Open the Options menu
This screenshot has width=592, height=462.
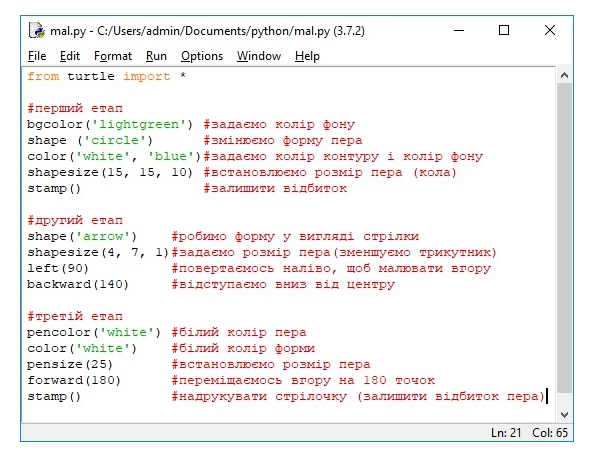(x=202, y=56)
